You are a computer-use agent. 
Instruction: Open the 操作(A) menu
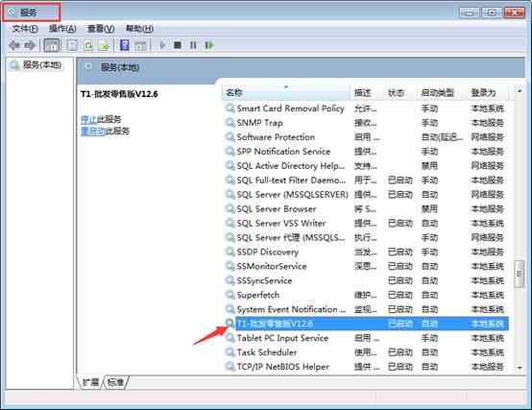(x=62, y=29)
